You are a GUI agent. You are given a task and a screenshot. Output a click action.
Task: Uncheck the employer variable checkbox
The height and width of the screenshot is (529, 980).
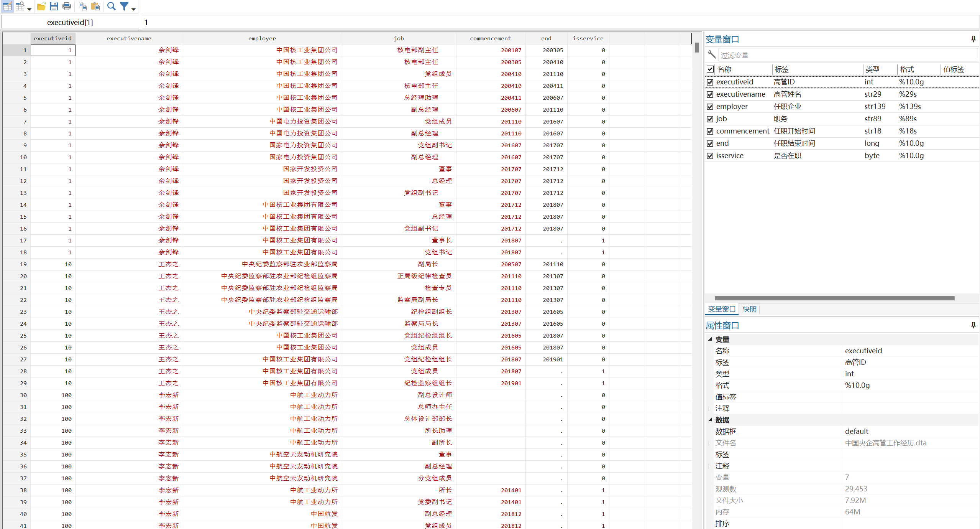click(x=710, y=107)
